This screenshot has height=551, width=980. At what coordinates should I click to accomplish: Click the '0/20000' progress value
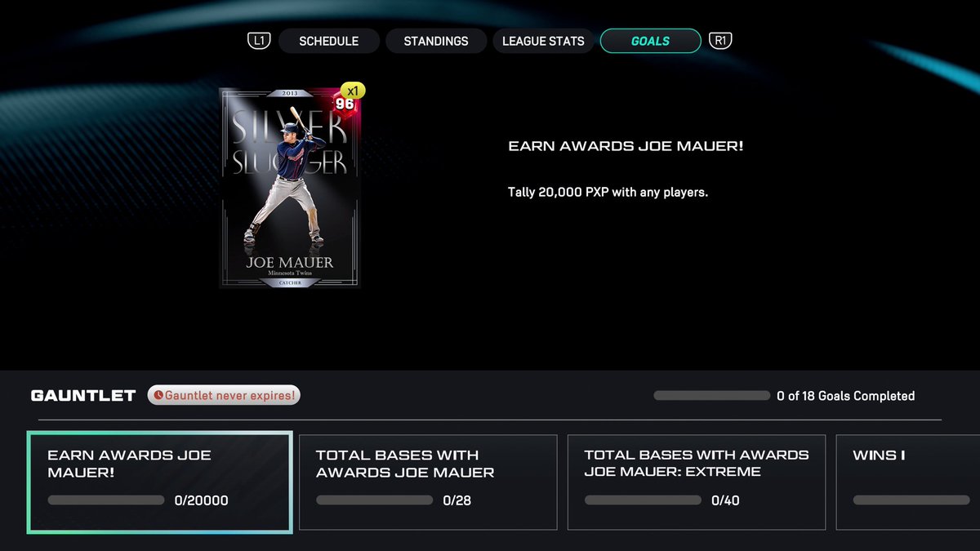point(202,500)
